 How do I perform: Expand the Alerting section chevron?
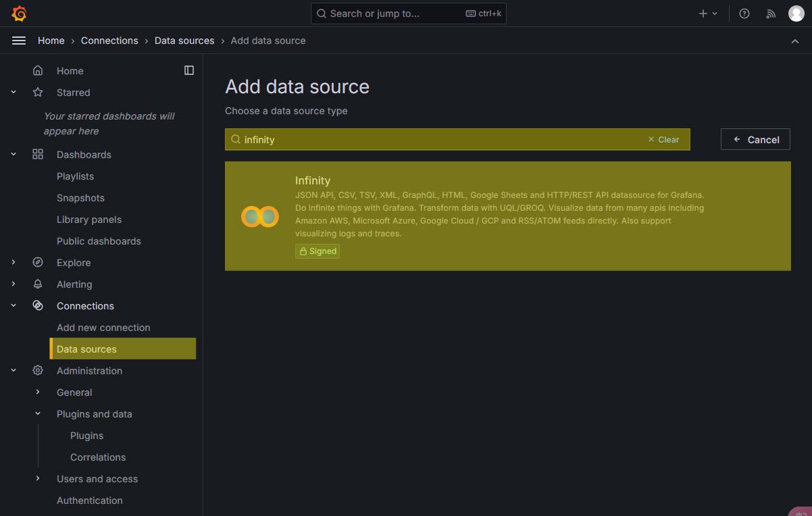click(x=14, y=284)
